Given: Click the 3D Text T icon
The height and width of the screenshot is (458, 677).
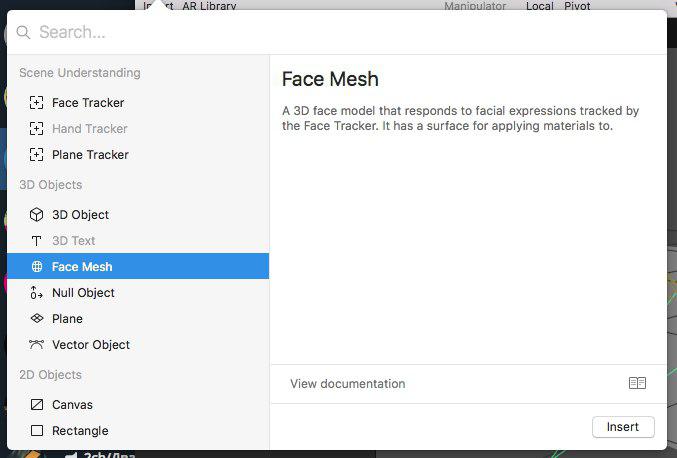Looking at the screenshot, I should click(x=37, y=241).
